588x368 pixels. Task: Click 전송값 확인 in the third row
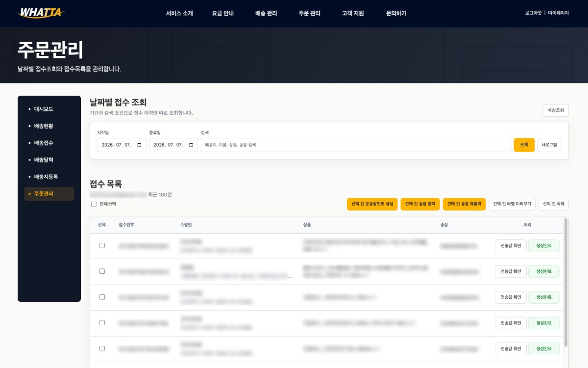click(511, 297)
